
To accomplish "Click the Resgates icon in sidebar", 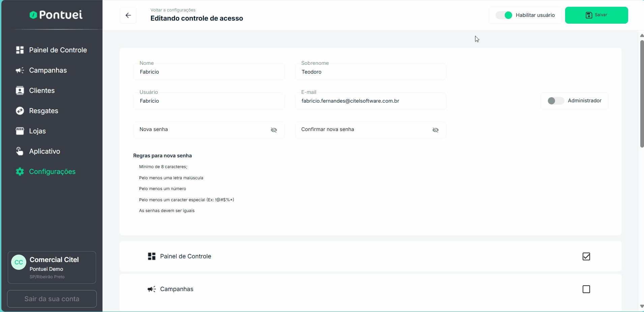I will (x=20, y=111).
